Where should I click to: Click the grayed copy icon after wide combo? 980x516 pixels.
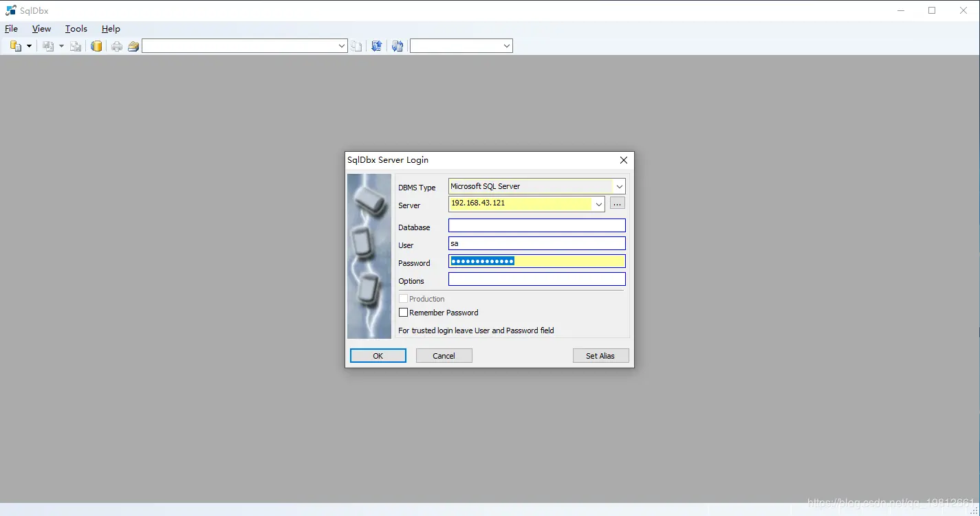(356, 46)
